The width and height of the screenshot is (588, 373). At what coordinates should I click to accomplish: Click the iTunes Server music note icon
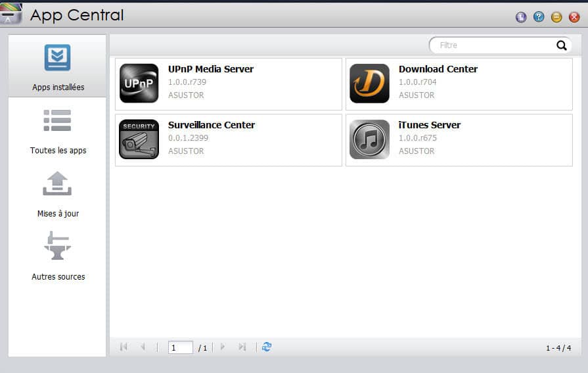coord(369,139)
